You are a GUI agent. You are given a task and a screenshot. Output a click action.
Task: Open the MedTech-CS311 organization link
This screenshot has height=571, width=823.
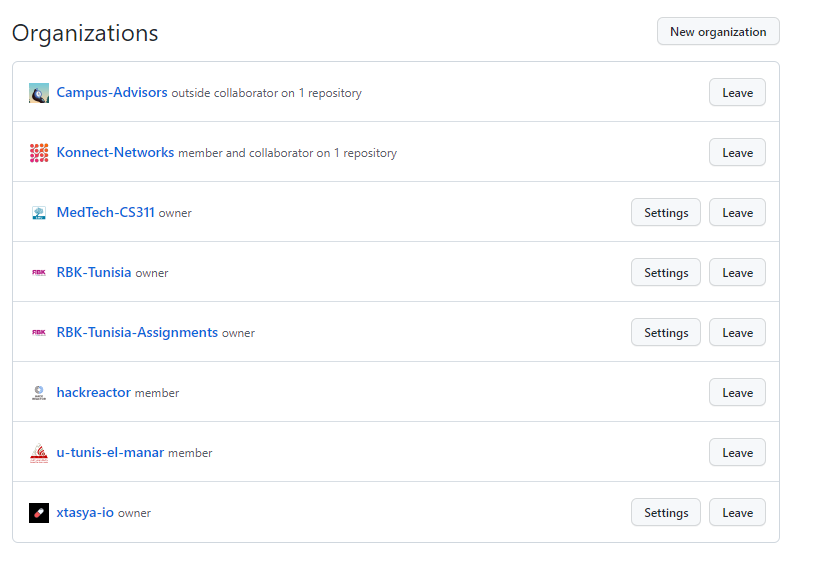click(x=105, y=212)
